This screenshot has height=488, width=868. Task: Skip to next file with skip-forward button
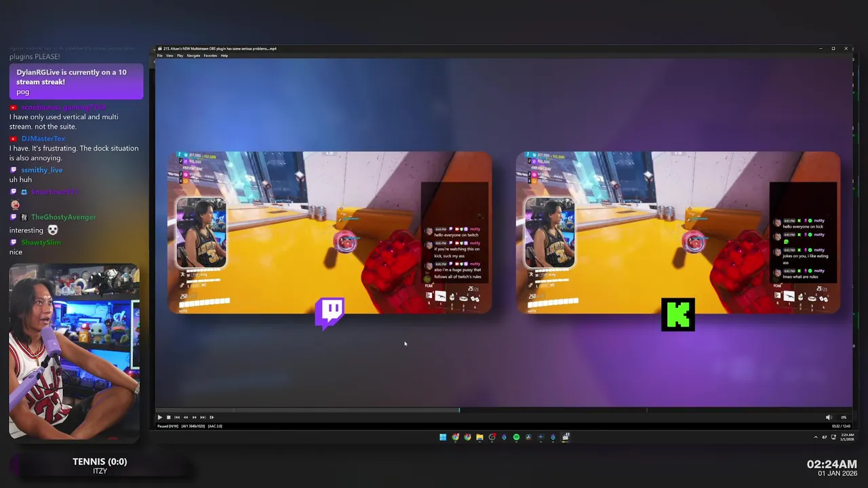click(203, 418)
